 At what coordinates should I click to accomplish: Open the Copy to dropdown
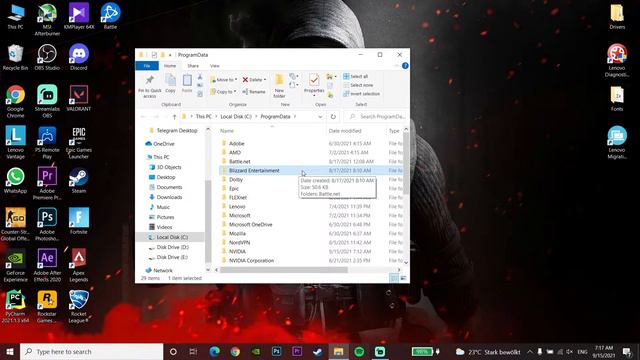point(224,92)
